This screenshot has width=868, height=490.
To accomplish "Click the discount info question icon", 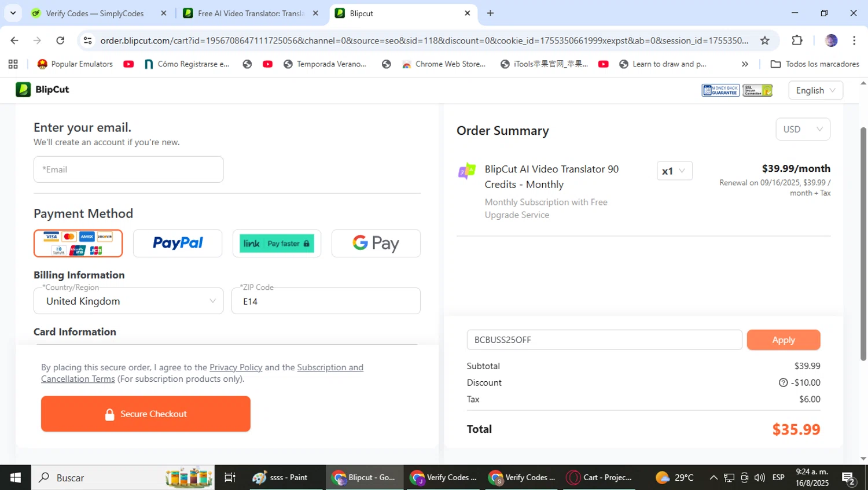I will 783,382.
